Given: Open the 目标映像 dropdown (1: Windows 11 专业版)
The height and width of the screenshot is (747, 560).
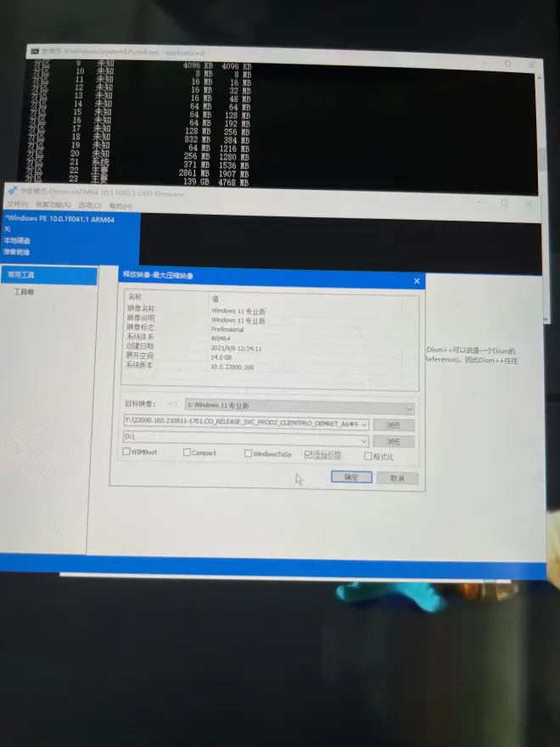Looking at the screenshot, I should coord(300,406).
